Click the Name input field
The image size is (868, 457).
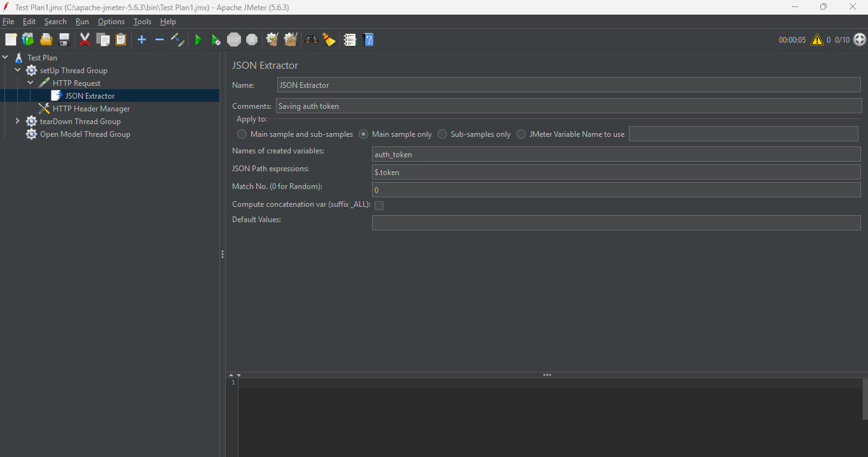[x=569, y=85]
